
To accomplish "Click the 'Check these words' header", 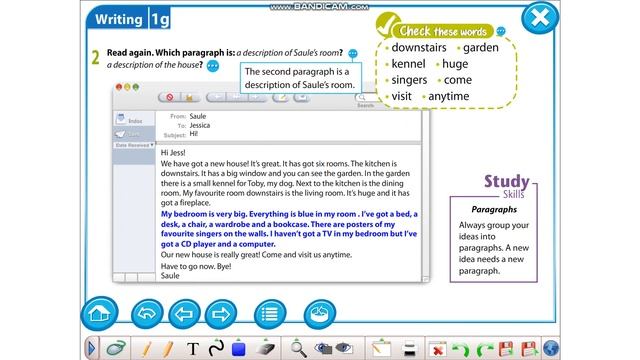I will (x=442, y=31).
